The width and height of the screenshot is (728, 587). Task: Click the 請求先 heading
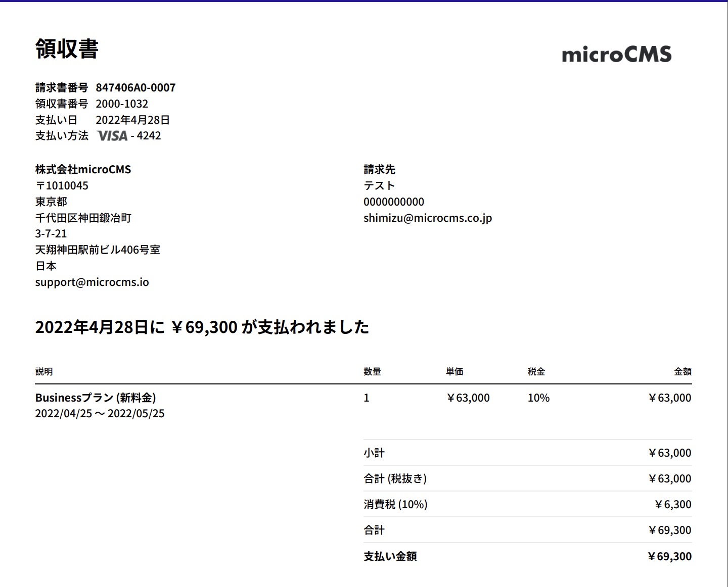(379, 170)
